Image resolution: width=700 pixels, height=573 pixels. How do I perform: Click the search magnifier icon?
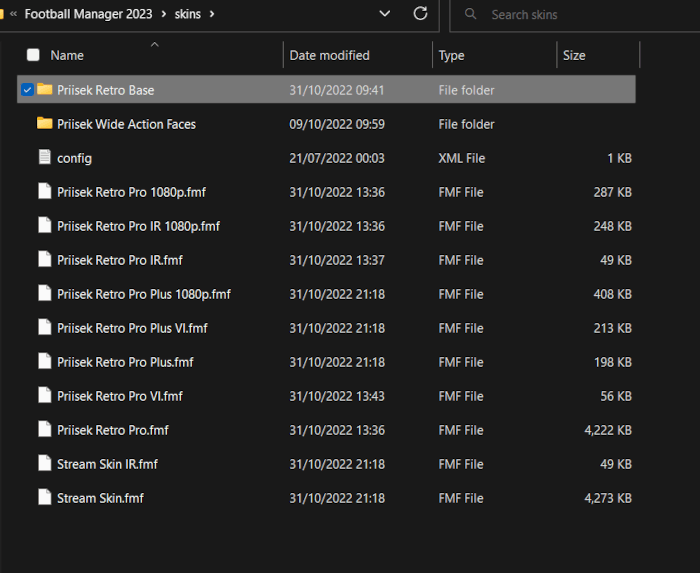click(470, 14)
